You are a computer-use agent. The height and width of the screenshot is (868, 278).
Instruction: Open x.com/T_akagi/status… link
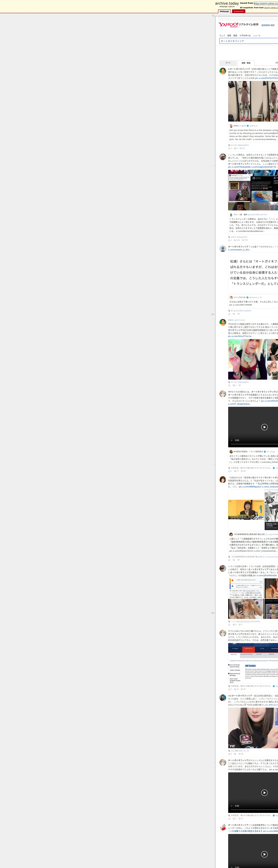coord(240,404)
